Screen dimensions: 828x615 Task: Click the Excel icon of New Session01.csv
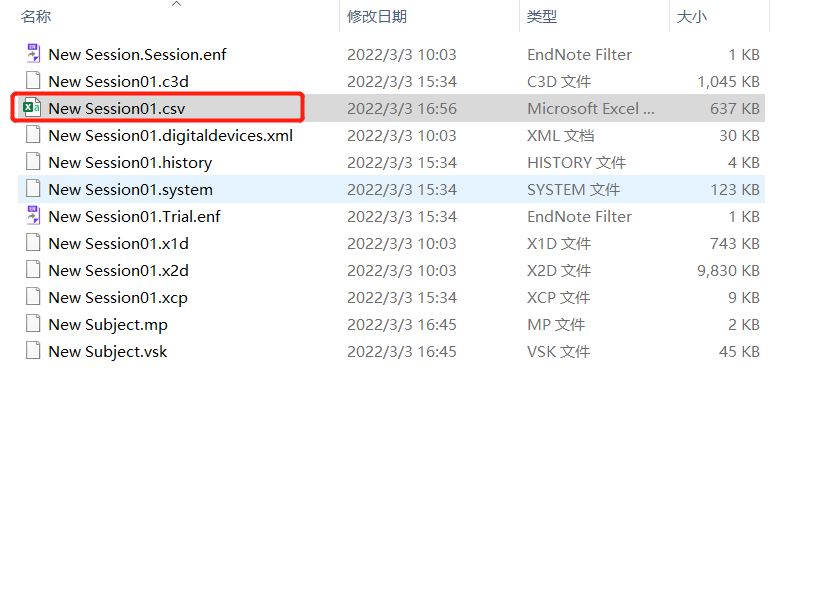tap(32, 108)
